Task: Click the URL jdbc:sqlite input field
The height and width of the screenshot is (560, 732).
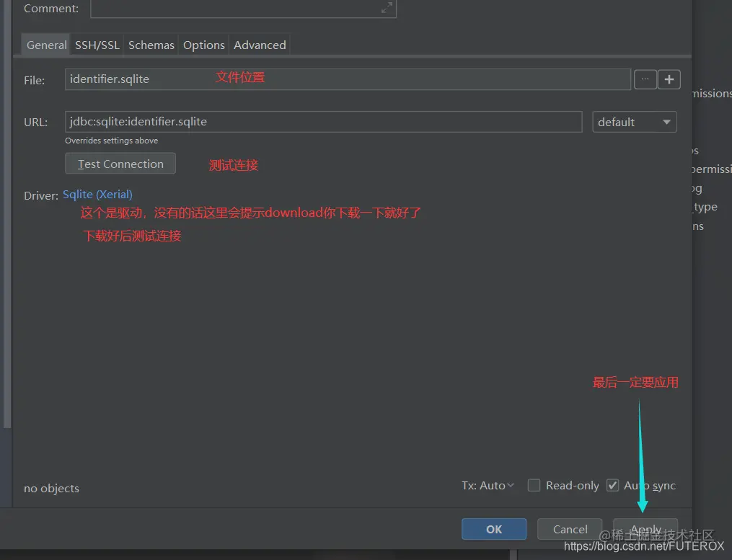Action: [x=324, y=122]
